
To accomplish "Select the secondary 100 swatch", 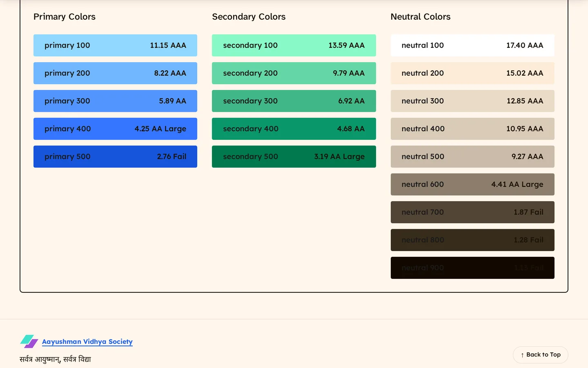I will 294,45.
